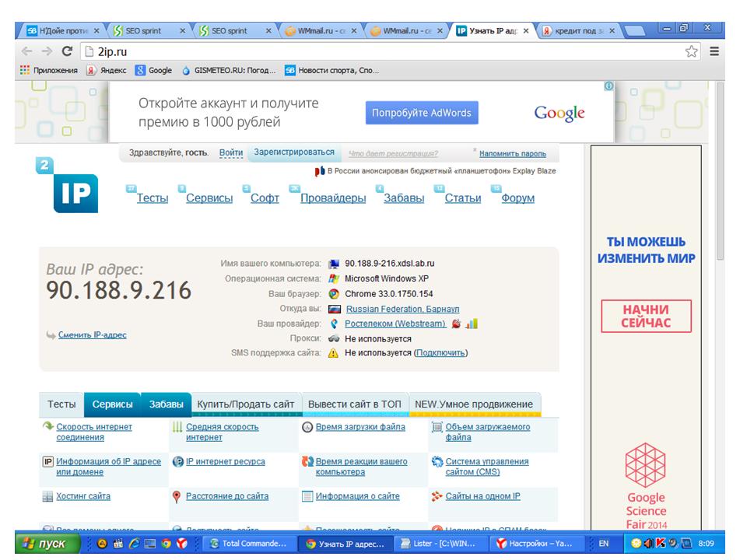Click the clock icon beside Время загрузки файла
Image resolution: width=747 pixels, height=560 pixels.
click(x=307, y=427)
